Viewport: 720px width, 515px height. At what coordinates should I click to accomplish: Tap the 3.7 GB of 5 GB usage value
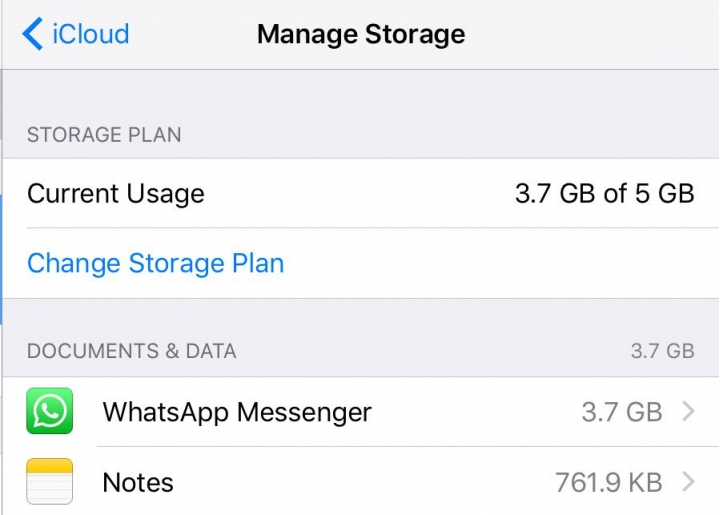[605, 193]
